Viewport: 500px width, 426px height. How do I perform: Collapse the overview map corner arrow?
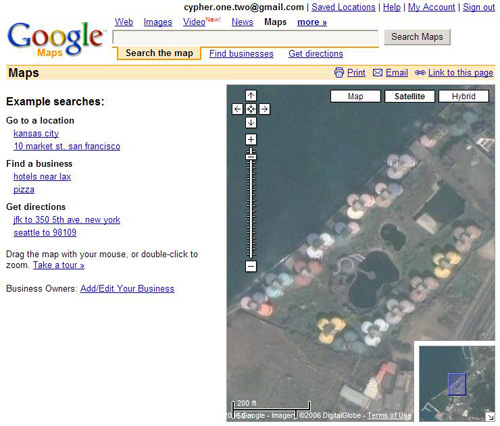tap(490, 417)
